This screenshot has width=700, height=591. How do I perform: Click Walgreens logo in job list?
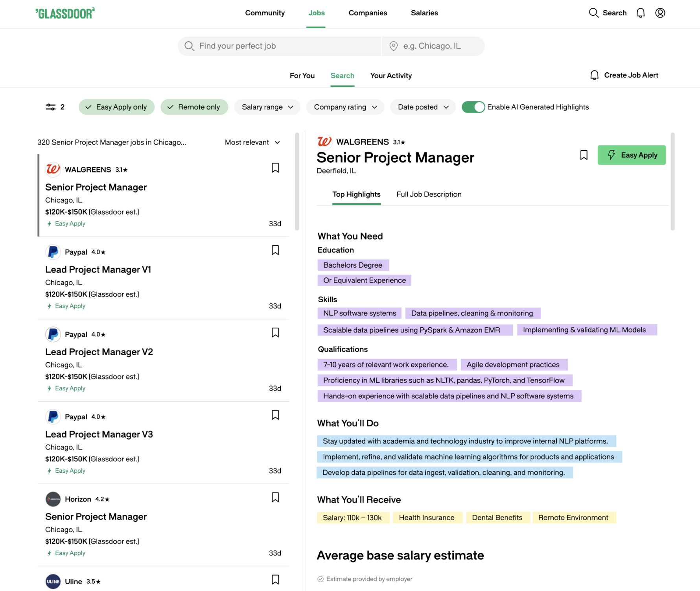[53, 169]
